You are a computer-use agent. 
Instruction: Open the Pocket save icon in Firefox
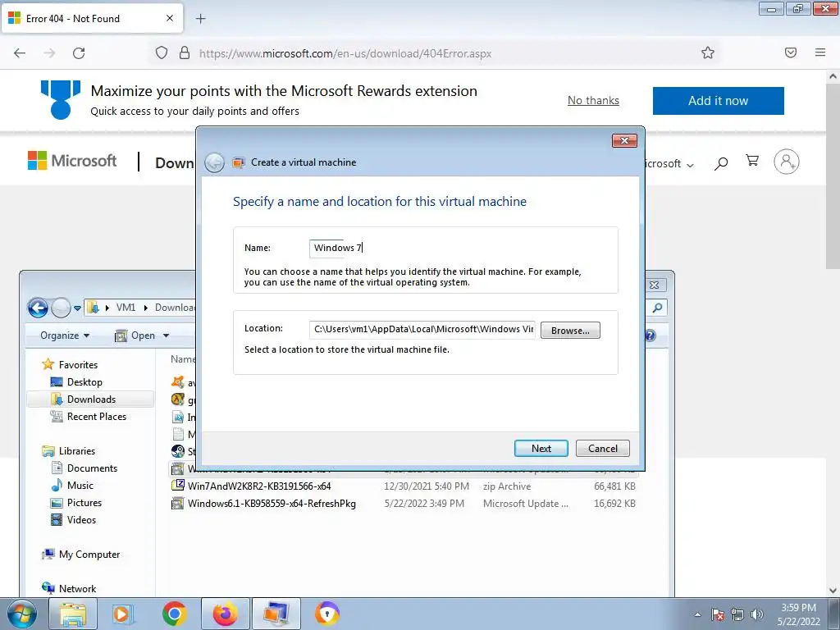point(791,52)
